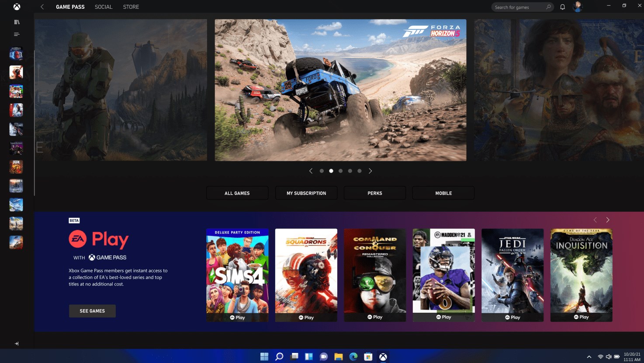Expand the sidebar with the bottom arrow
The width and height of the screenshot is (644, 363).
click(17, 344)
